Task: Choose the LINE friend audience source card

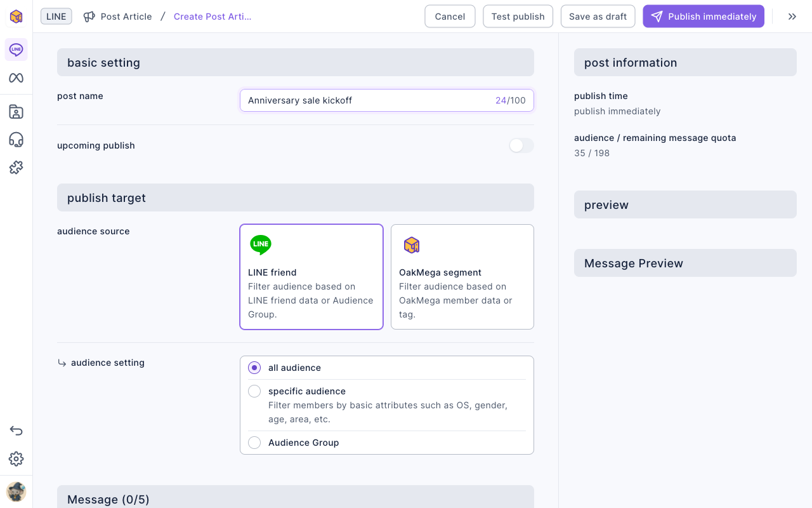Action: [311, 277]
